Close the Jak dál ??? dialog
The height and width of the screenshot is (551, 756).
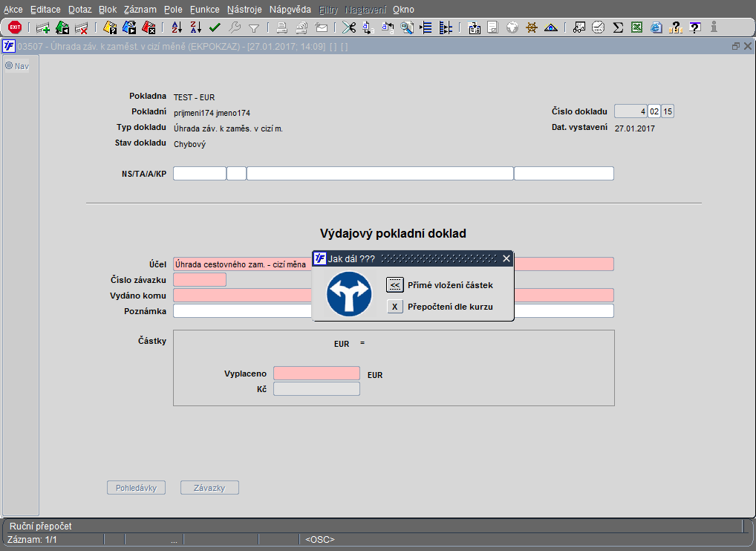coord(506,259)
